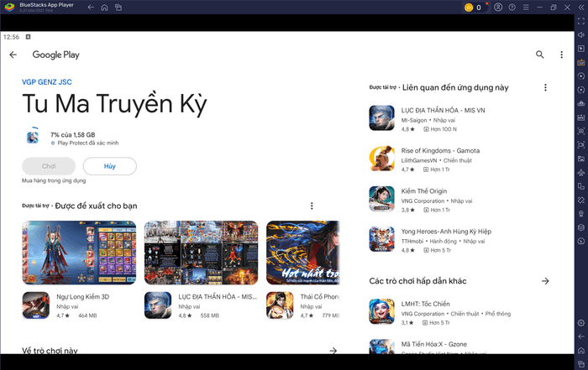This screenshot has height=370, width=588.
Task: Click LMHT: Tốc Chiến app icon
Action: (381, 311)
